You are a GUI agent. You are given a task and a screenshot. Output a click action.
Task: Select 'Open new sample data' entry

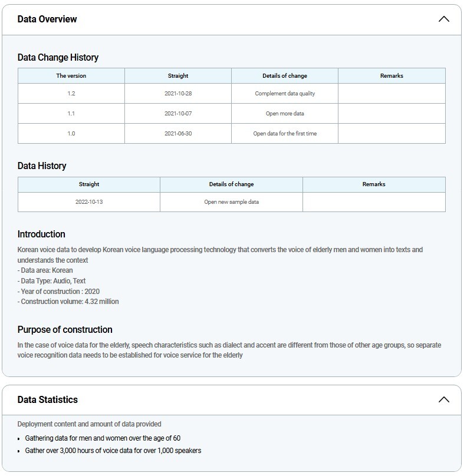tap(231, 202)
